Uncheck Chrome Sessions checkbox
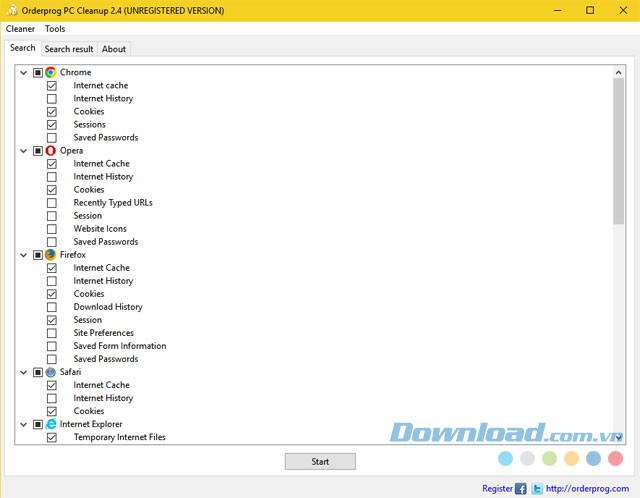This screenshot has width=640, height=498. pyautogui.click(x=52, y=125)
